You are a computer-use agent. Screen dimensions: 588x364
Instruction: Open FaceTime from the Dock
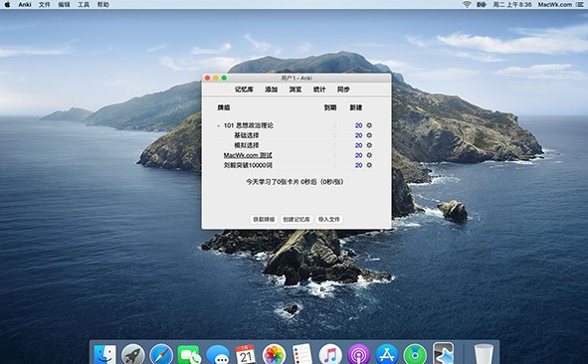(x=189, y=354)
